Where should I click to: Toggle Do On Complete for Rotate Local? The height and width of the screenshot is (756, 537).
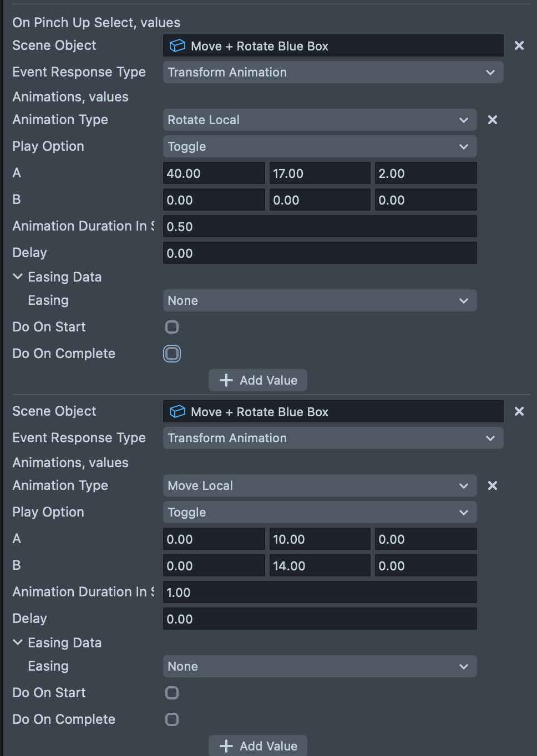click(x=172, y=354)
